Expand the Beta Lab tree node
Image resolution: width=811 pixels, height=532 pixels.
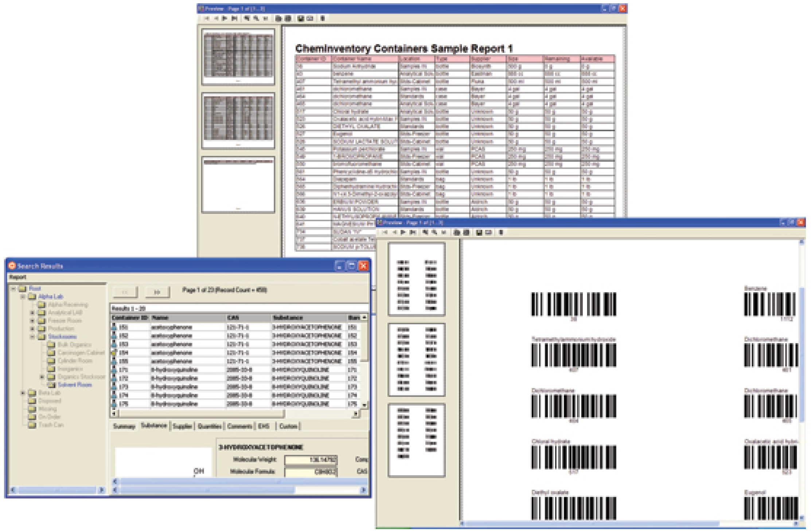pos(23,393)
